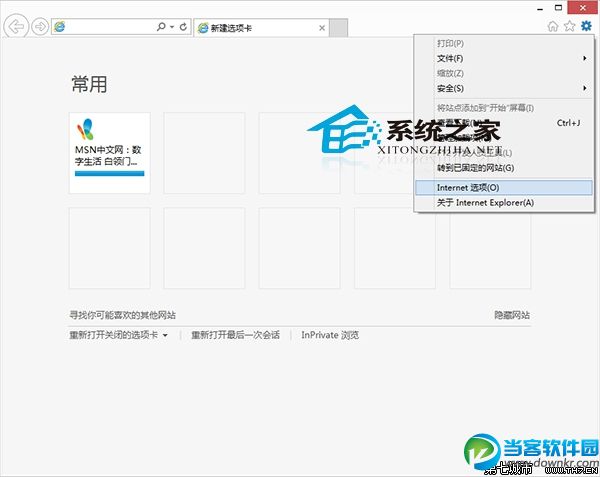Click the 隐藏网站 link
600x477 pixels.
point(512,315)
